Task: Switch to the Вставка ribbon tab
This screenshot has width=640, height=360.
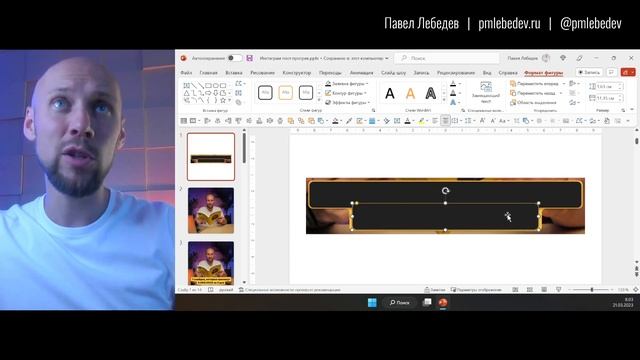Action: [x=234, y=73]
